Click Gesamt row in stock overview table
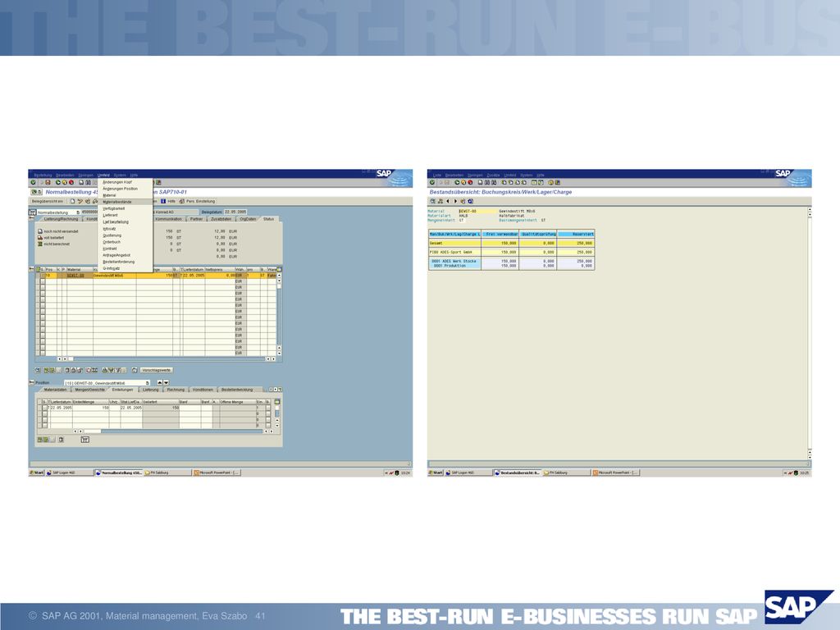Image resolution: width=840 pixels, height=630 pixels. pos(512,243)
